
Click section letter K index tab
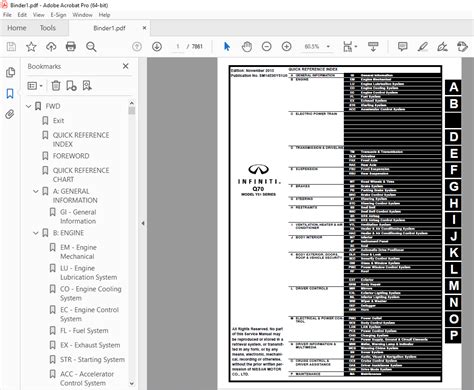point(453,253)
